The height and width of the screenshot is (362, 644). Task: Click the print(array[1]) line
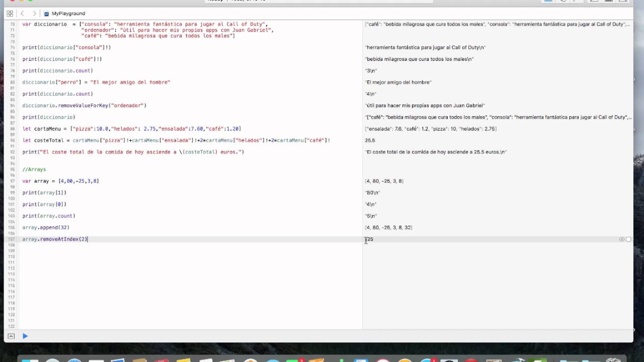(44, 193)
